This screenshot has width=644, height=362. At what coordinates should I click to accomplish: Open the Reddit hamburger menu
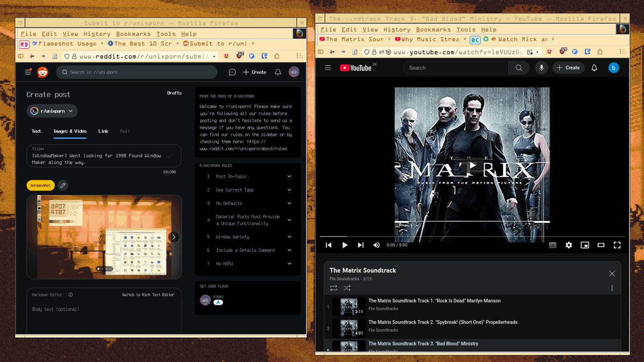click(x=28, y=72)
